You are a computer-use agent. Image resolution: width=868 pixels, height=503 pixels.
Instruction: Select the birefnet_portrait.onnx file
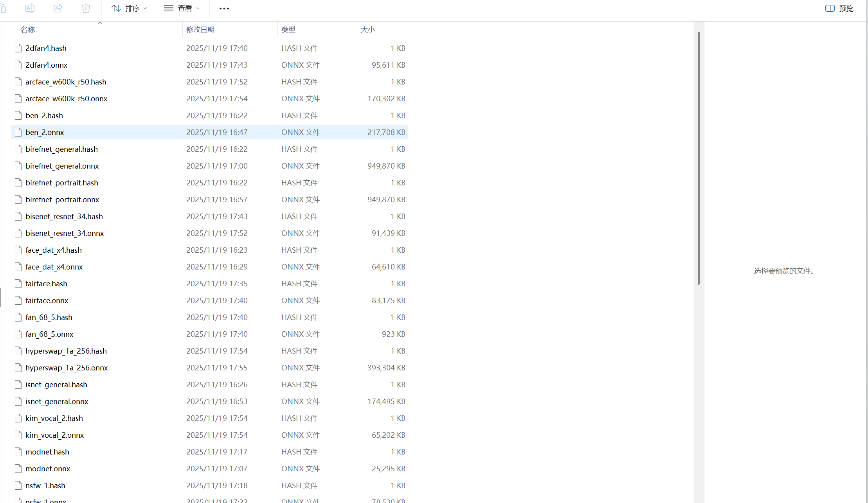tap(63, 199)
